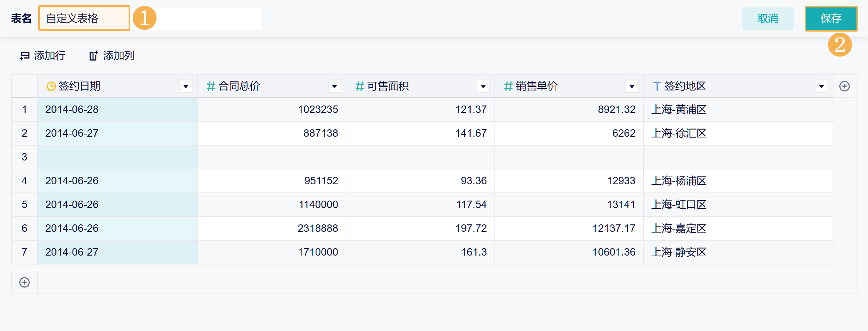Click the clock icon in 签约日期 header
Image resolution: width=868 pixels, height=331 pixels.
pos(51,86)
